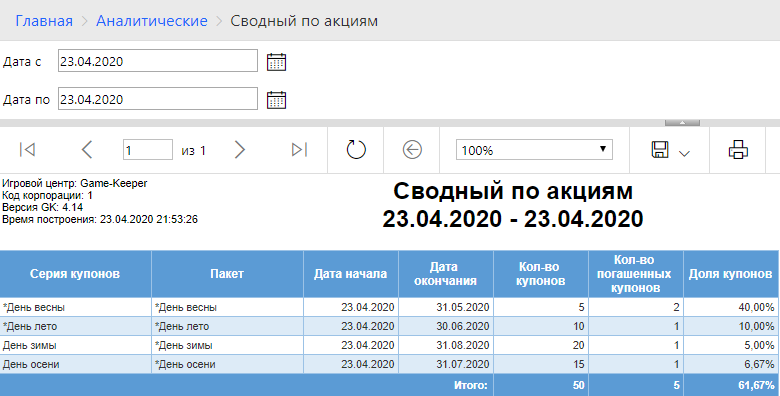Click into the Дата по input field

click(x=158, y=99)
